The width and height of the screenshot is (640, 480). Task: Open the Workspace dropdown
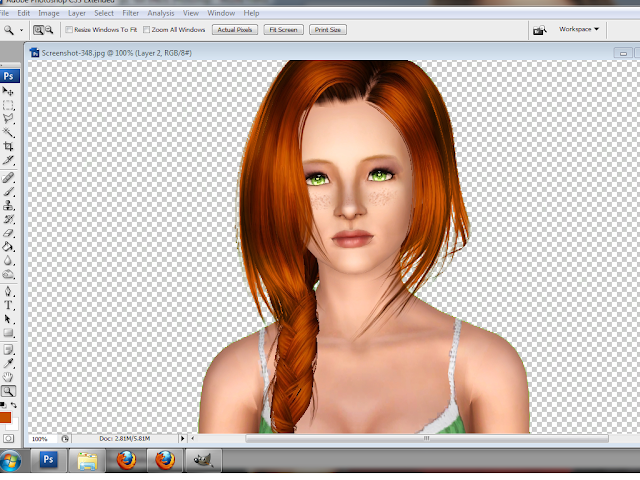579,29
